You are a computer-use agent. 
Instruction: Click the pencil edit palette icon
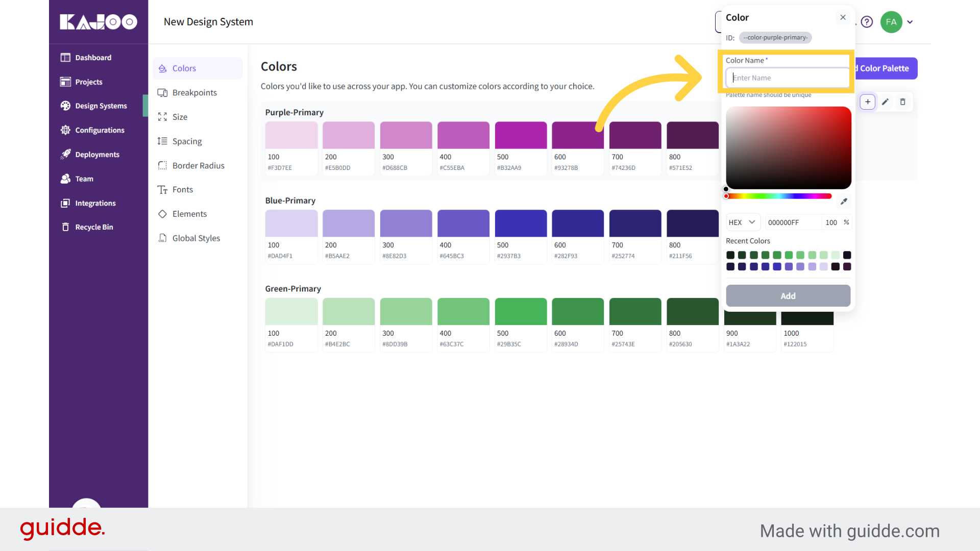point(885,102)
